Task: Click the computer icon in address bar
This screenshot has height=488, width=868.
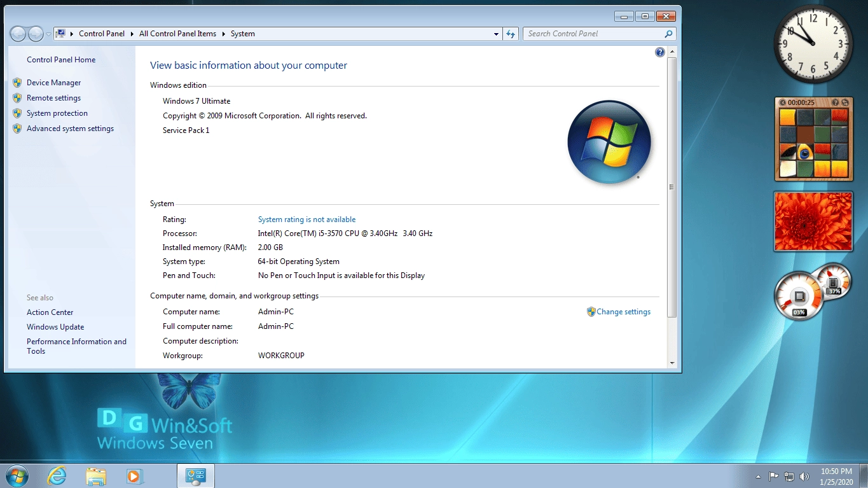Action: 60,34
